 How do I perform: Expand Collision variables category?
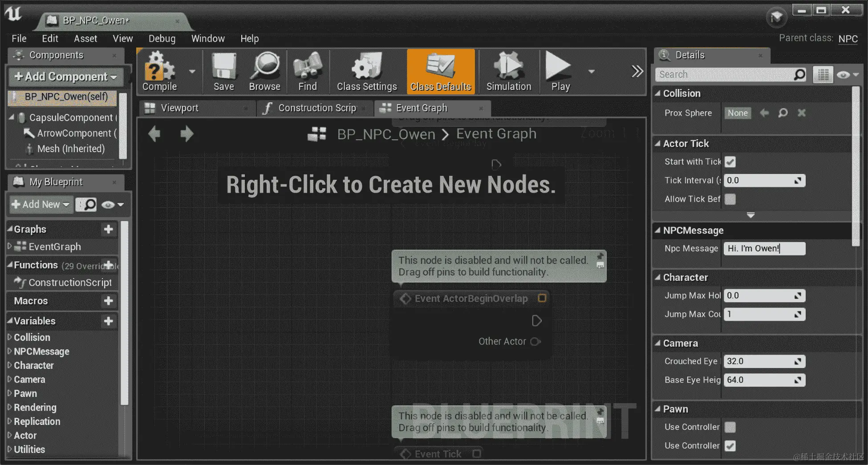tap(10, 337)
